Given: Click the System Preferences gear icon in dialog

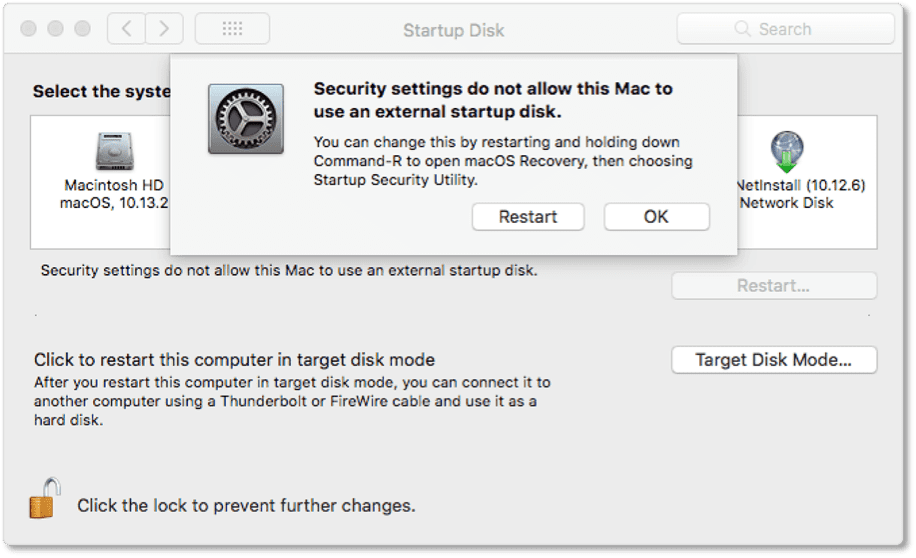Looking at the screenshot, I should click(x=246, y=119).
